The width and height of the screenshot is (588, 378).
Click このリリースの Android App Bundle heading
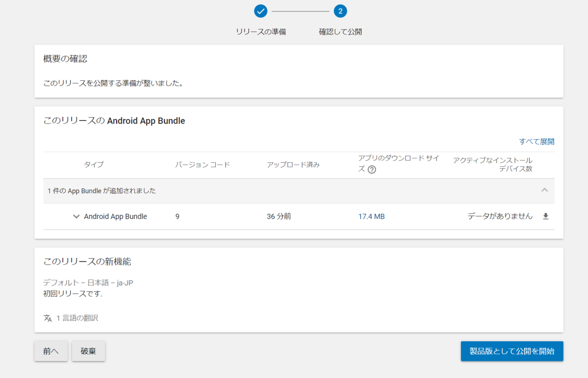tap(114, 121)
